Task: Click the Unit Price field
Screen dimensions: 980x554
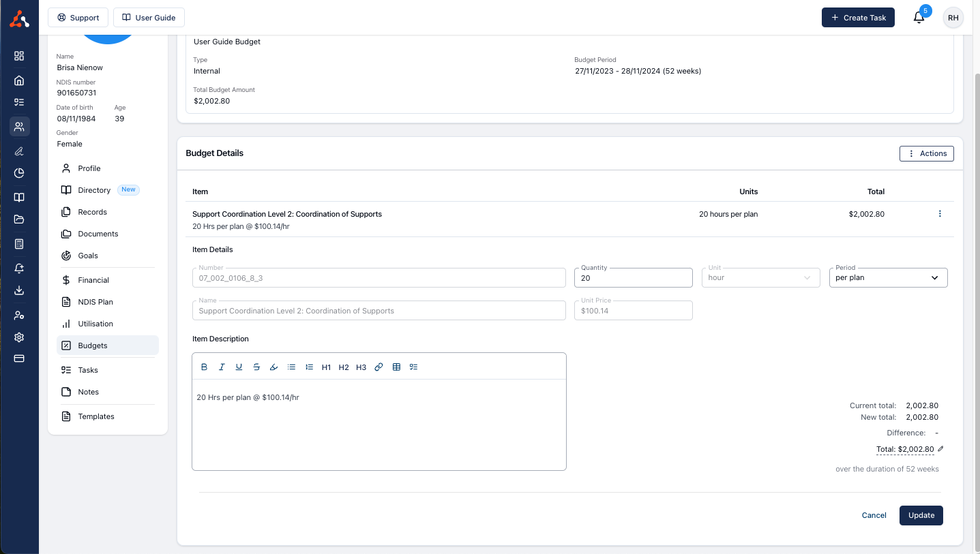Action: (633, 310)
